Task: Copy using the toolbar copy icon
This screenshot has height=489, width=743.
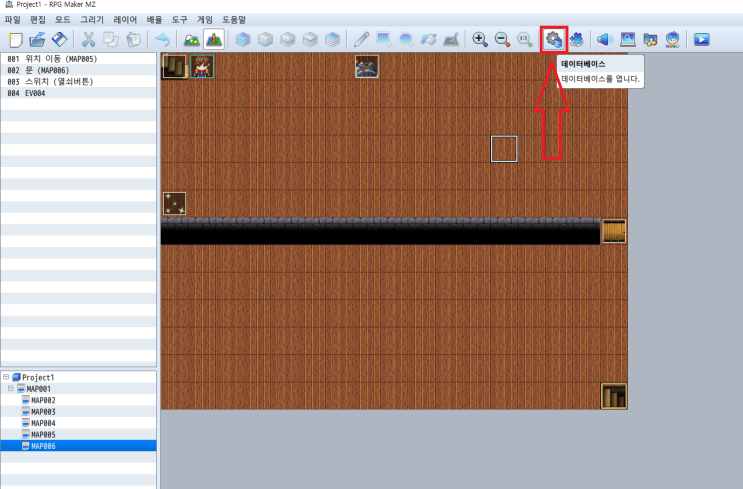Action: tap(111, 39)
